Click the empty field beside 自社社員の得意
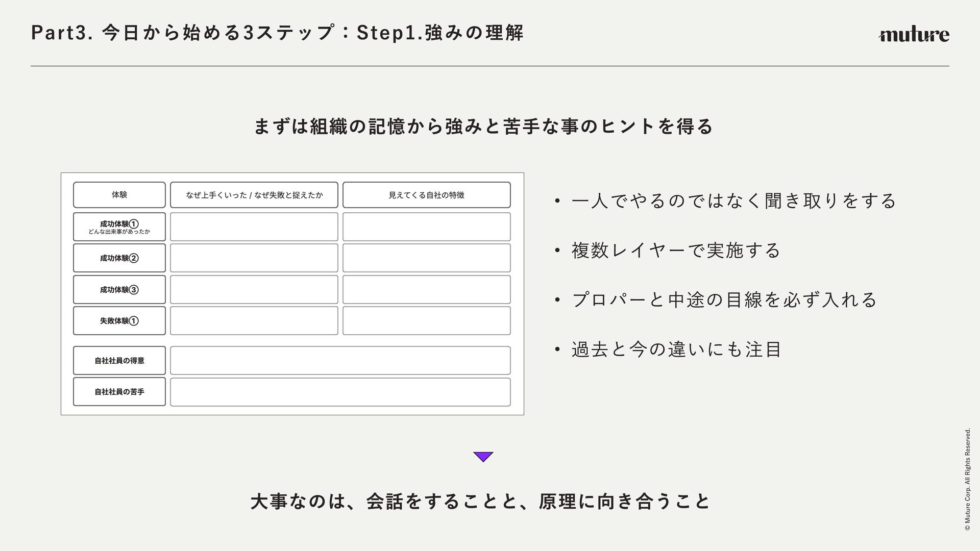This screenshot has width=980, height=551. click(x=340, y=361)
